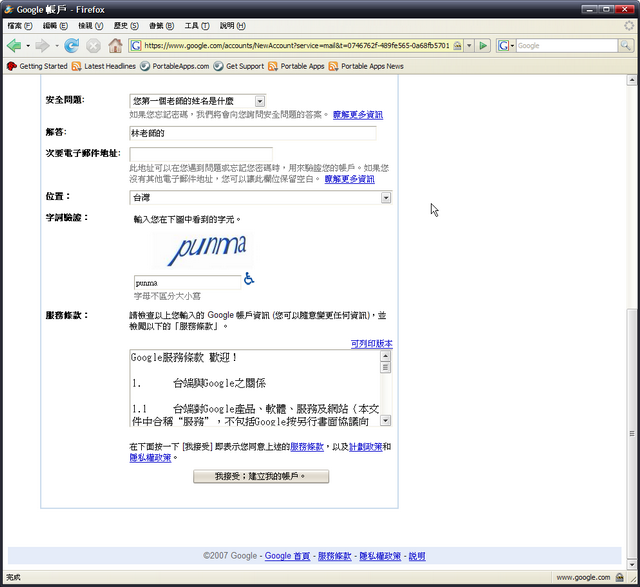Open Portable Apps feed bookmark

point(296,66)
